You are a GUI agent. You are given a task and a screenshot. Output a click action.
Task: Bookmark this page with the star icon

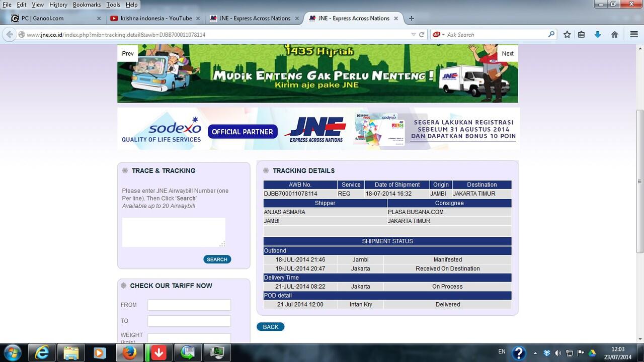click(567, 35)
